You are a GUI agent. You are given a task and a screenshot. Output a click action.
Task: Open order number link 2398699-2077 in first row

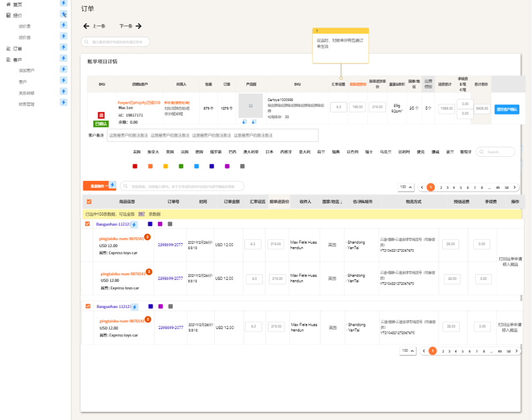(x=170, y=244)
